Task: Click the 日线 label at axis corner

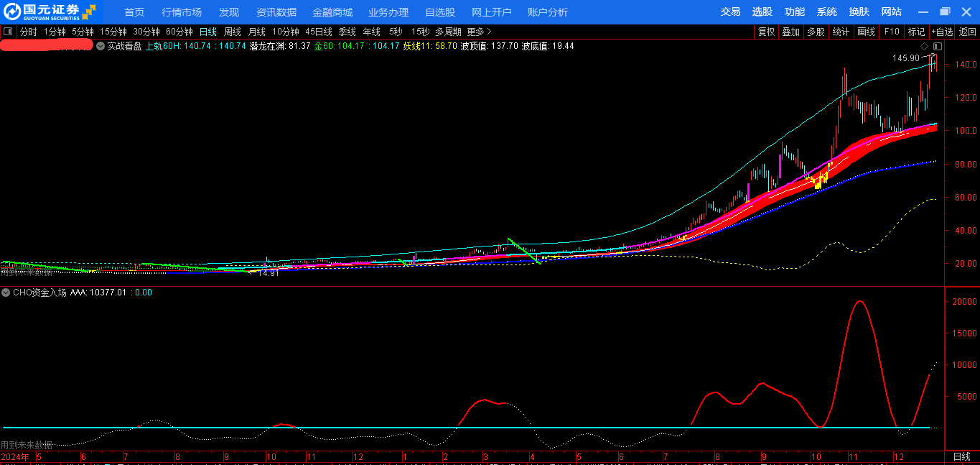Action: [x=961, y=457]
